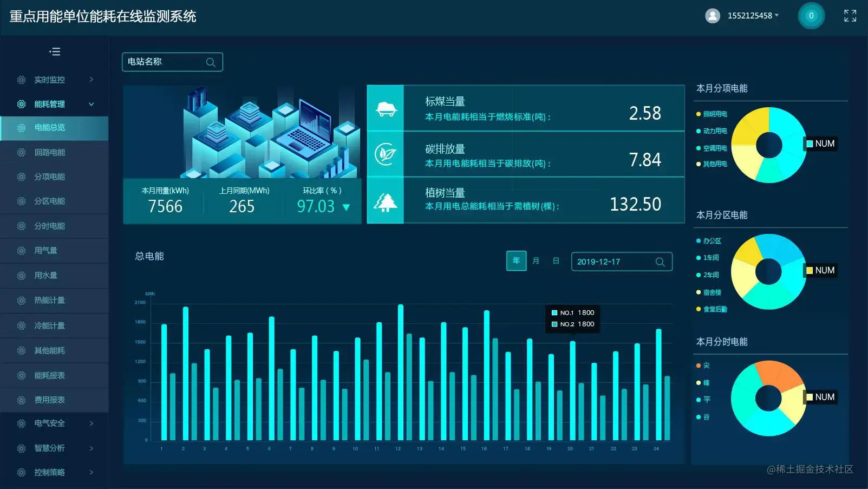
Task: Click the leaf icon on 碳排放量 panel
Action: [x=385, y=155]
